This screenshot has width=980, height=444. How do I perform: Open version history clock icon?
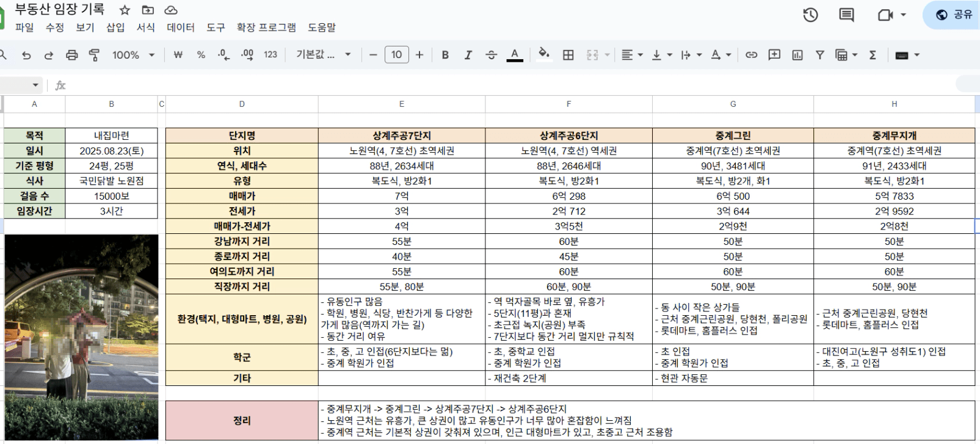pyautogui.click(x=810, y=15)
